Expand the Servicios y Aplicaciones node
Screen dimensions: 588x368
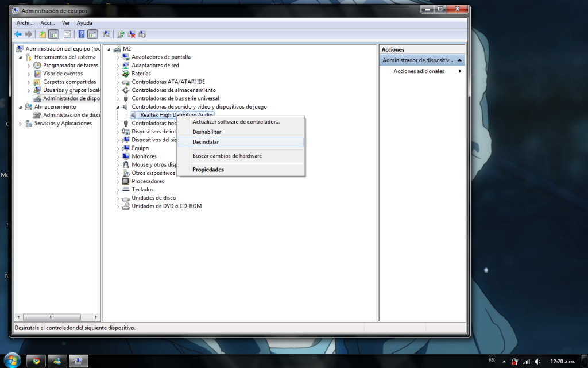[x=20, y=124]
